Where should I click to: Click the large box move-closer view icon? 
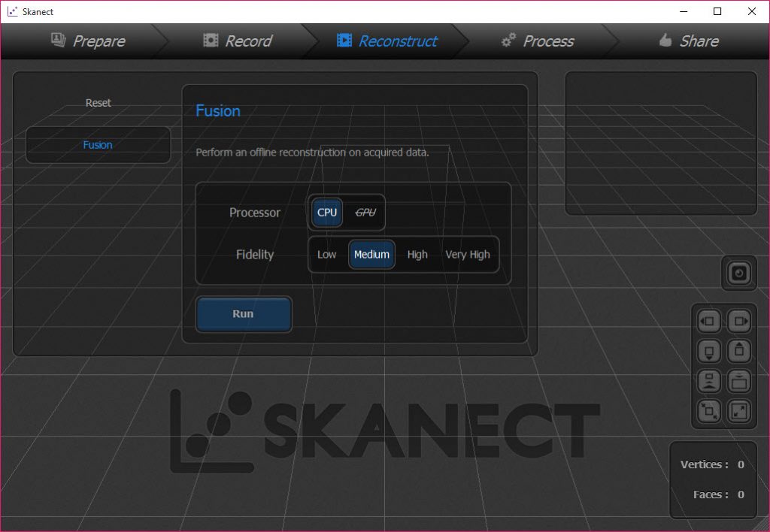[738, 381]
